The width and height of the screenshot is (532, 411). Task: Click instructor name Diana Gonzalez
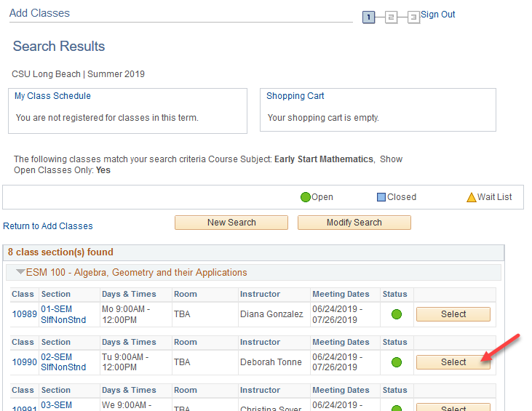[271, 314]
